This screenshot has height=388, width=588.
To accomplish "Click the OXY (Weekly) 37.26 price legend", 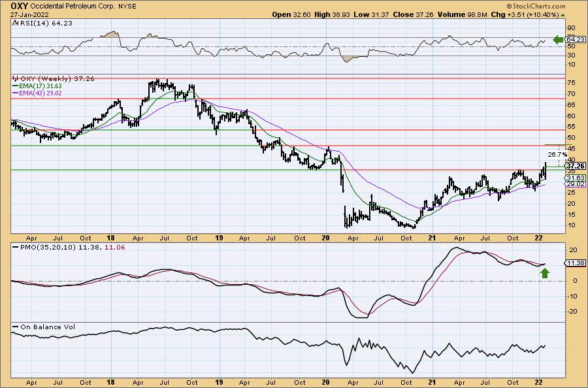I will (57, 79).
